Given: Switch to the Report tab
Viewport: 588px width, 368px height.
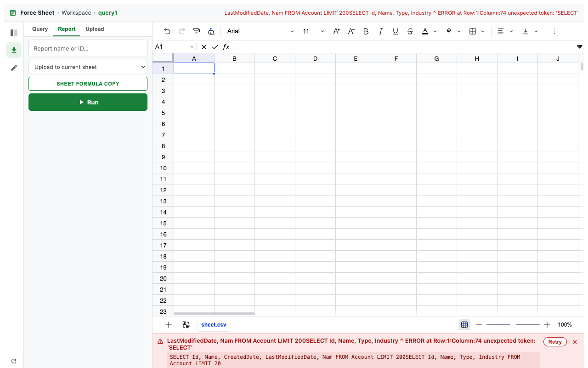Looking at the screenshot, I should coord(67,29).
